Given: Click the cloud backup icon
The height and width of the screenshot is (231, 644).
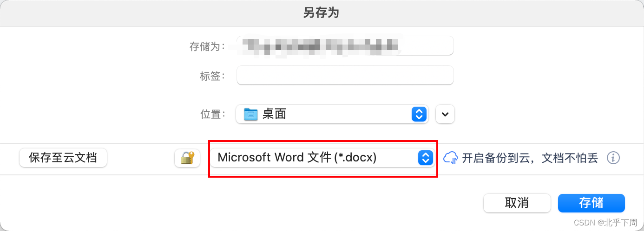Looking at the screenshot, I should click(451, 158).
